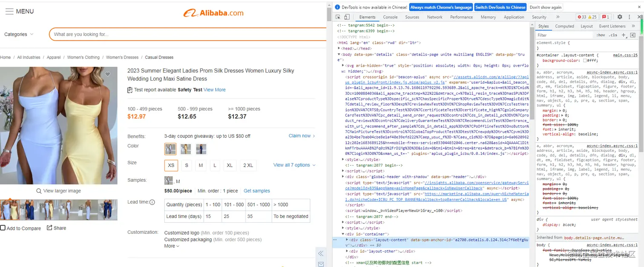Select the first color swatch option
Viewport: 644px width, 267px height.
(x=170, y=149)
